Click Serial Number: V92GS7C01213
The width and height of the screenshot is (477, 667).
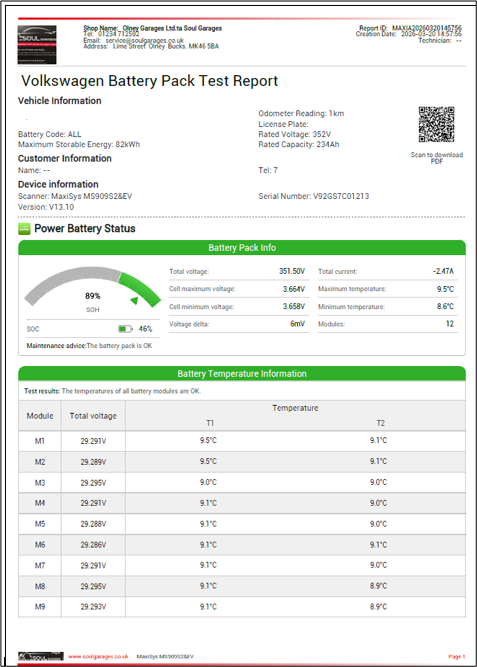pos(314,196)
